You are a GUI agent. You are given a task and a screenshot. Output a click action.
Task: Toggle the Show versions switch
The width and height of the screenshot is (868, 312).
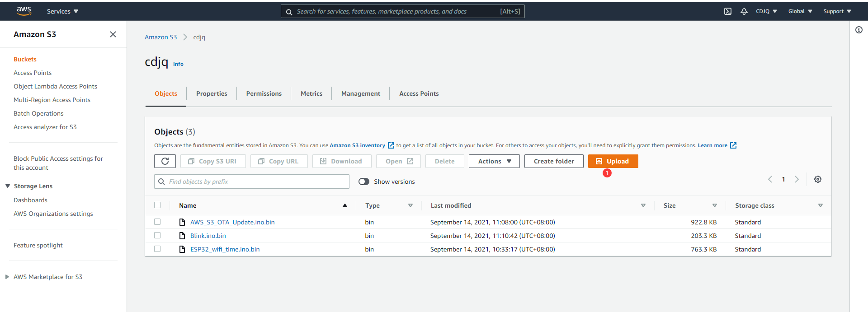pos(364,182)
